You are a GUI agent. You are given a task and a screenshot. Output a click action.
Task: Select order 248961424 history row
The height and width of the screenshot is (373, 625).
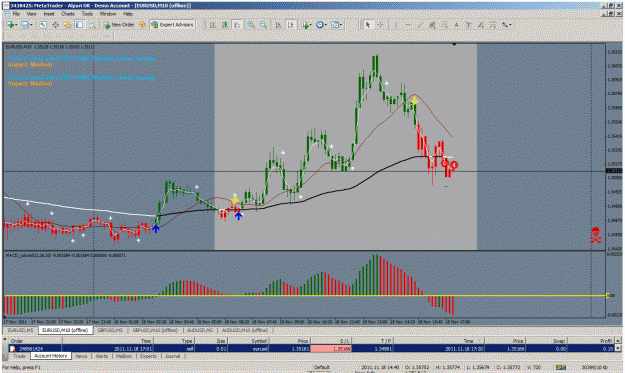tap(311, 349)
